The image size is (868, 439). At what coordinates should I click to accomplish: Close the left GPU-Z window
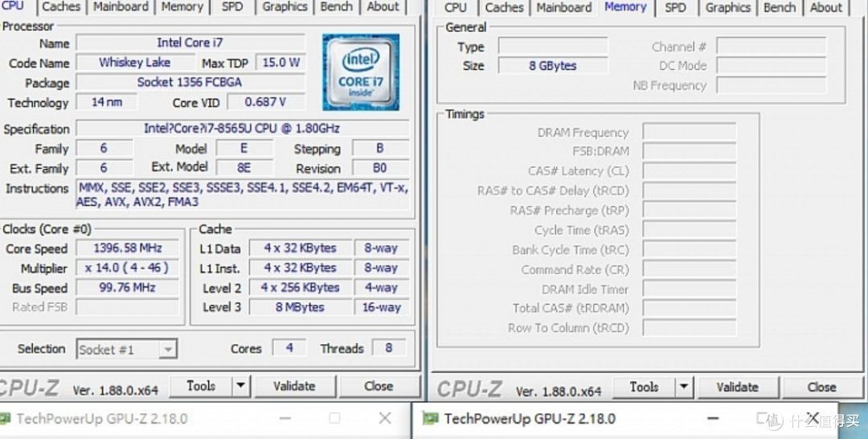385,418
